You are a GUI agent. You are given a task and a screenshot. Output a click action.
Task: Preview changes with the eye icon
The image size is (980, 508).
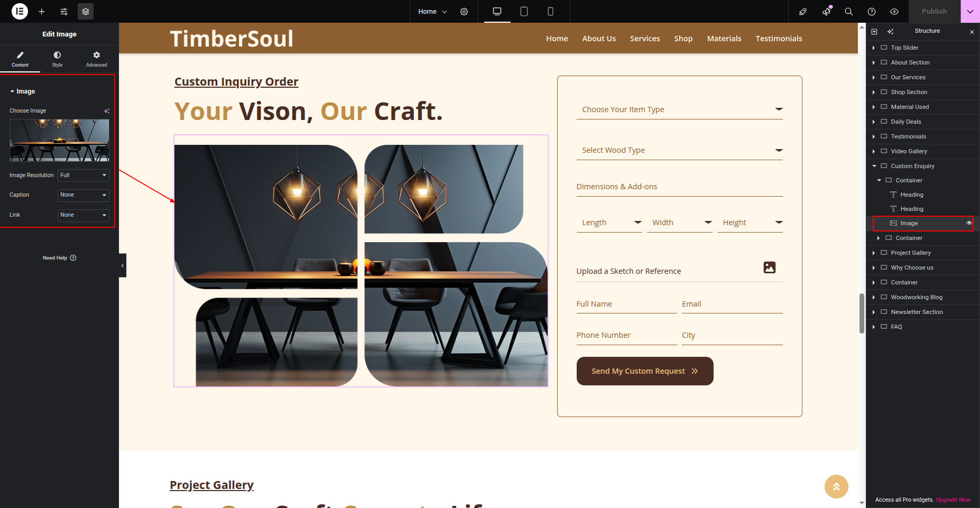click(x=894, y=12)
